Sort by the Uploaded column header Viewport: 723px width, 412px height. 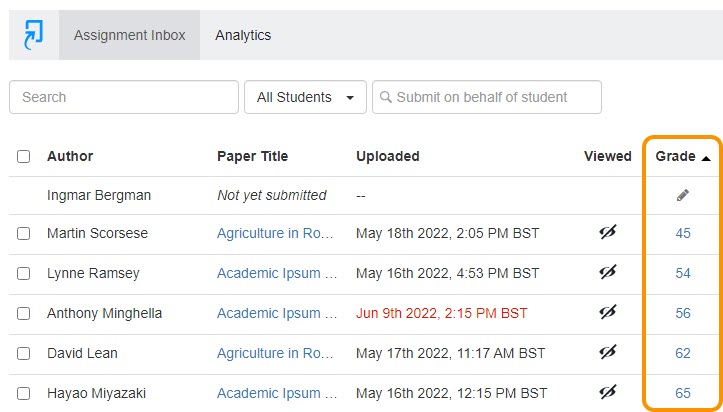pyautogui.click(x=387, y=156)
